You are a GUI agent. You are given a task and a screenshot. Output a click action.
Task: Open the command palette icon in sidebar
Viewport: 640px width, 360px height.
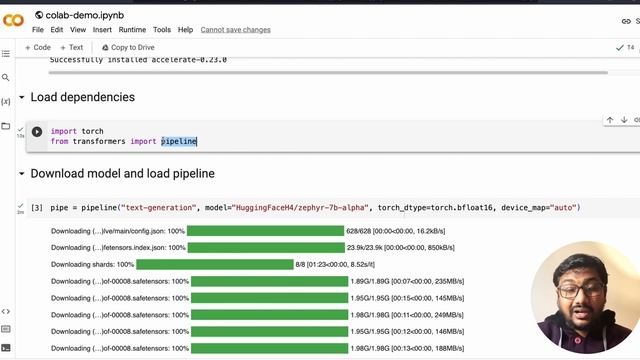pyautogui.click(x=6, y=329)
